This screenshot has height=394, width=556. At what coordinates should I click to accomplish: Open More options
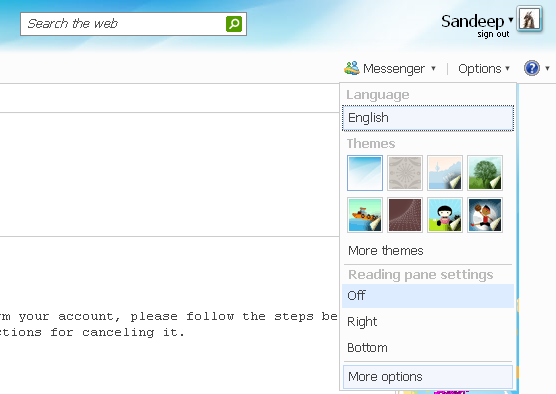[x=428, y=377]
